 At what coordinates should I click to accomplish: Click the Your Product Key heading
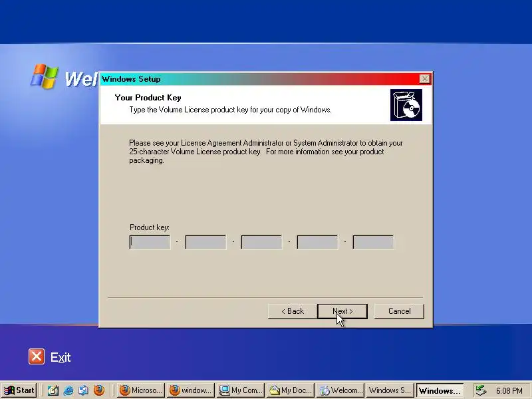[x=148, y=98]
